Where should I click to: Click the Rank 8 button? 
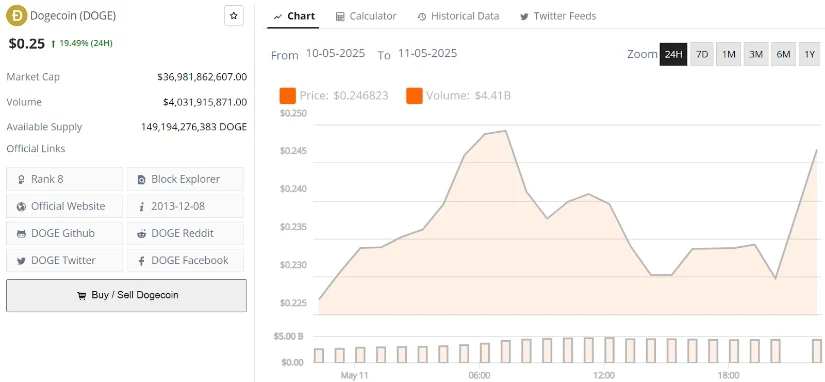[x=64, y=179]
